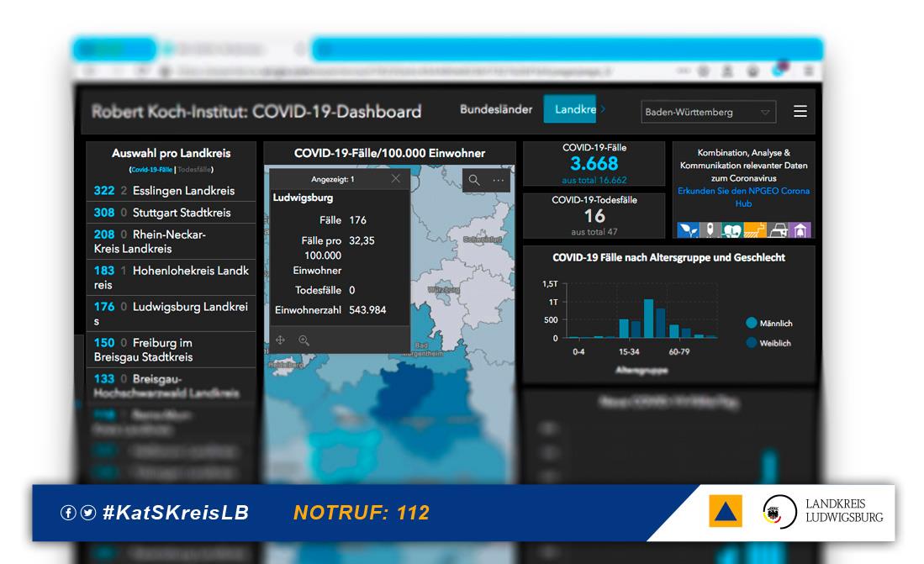The width and height of the screenshot is (924, 564).
Task: Click the Bad Mergentheim label on the map
Action: 423,350
